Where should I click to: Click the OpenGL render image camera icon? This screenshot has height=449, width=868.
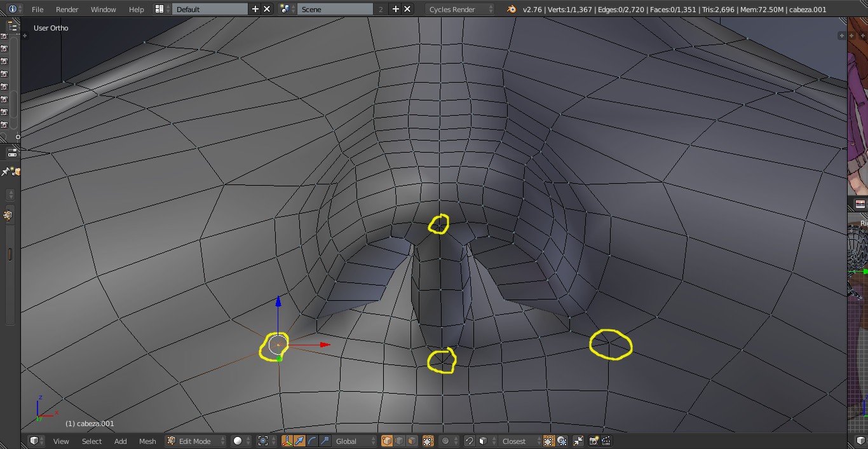point(594,441)
